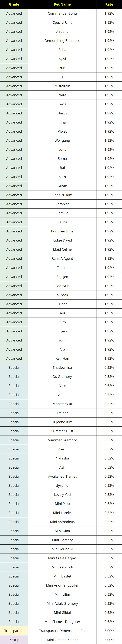This screenshot has height=644, width=122.
Task: Select the Ken Han pet name
Action: click(x=62, y=358)
